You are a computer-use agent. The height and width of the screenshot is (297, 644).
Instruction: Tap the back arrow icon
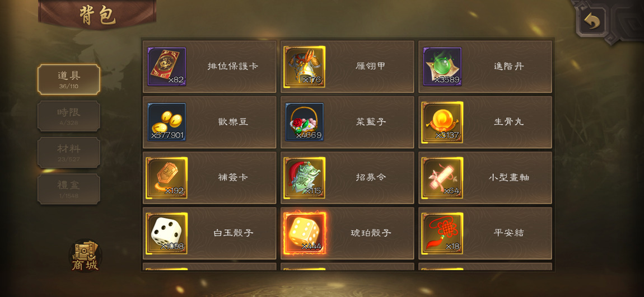coord(592,21)
